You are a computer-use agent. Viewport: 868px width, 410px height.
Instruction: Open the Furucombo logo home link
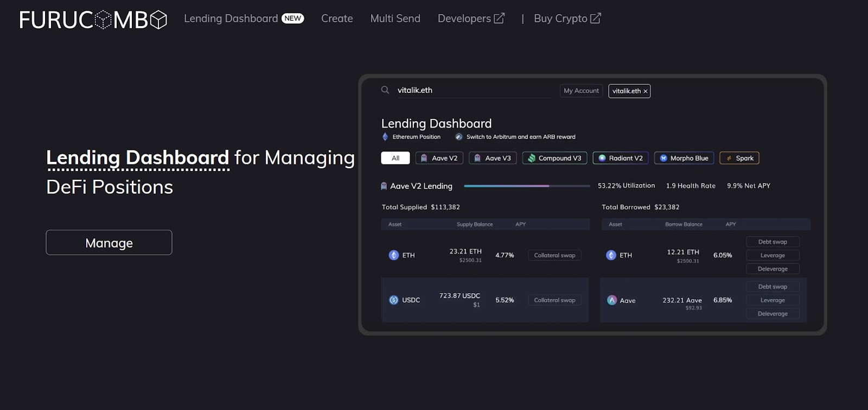click(93, 20)
